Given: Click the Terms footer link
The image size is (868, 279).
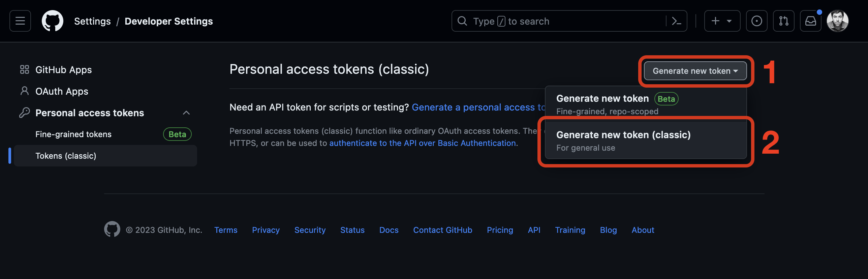Looking at the screenshot, I should (226, 230).
